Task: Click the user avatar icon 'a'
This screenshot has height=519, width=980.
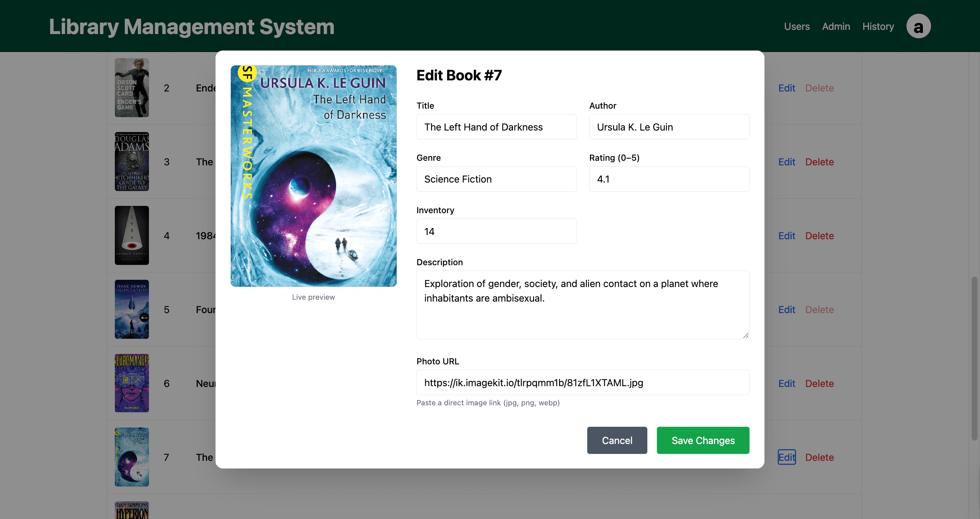Action: point(918,26)
